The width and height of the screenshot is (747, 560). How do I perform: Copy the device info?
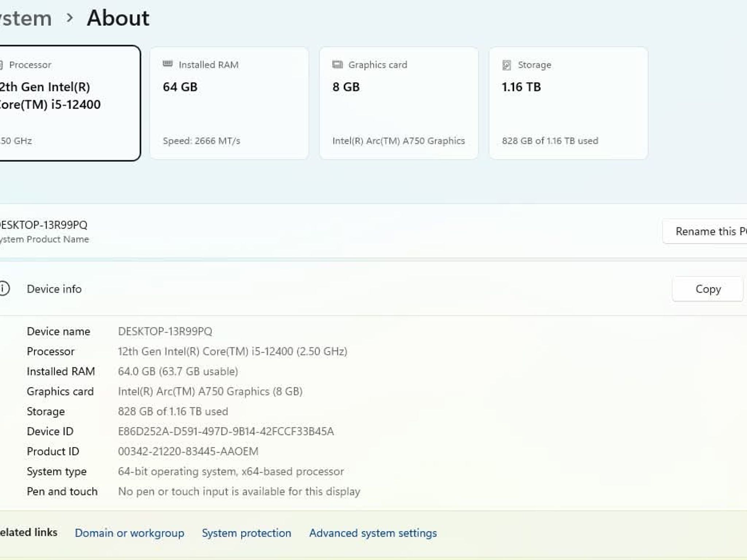pos(708,289)
